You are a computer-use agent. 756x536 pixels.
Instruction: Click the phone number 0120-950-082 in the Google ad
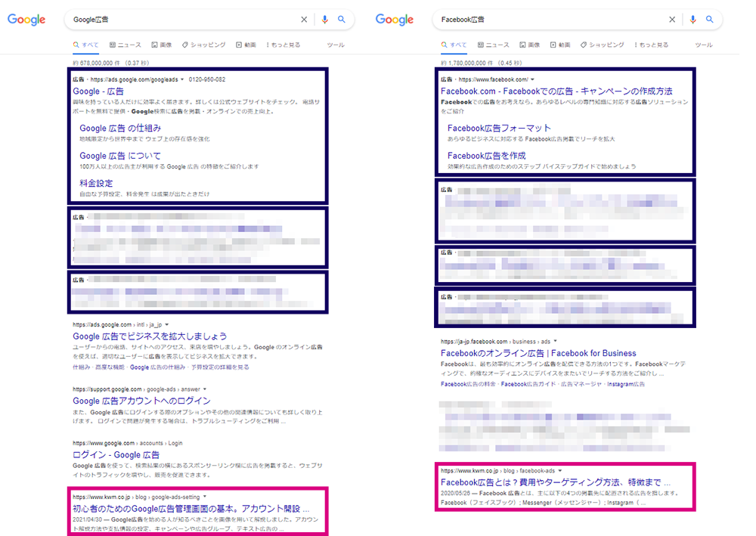[x=207, y=79]
